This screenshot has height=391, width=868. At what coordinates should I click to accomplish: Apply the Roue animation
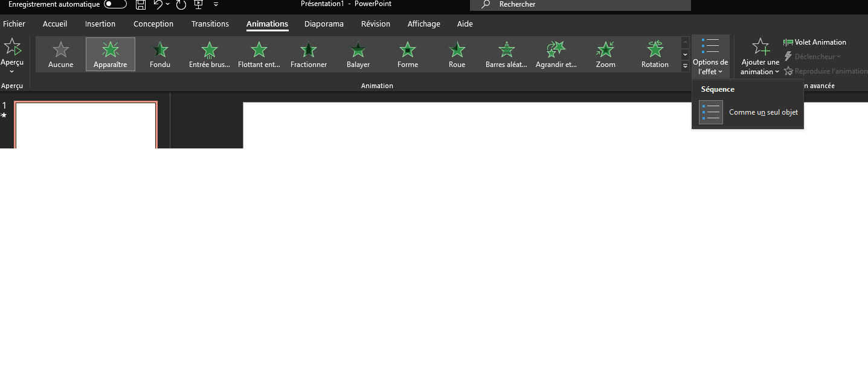(457, 54)
